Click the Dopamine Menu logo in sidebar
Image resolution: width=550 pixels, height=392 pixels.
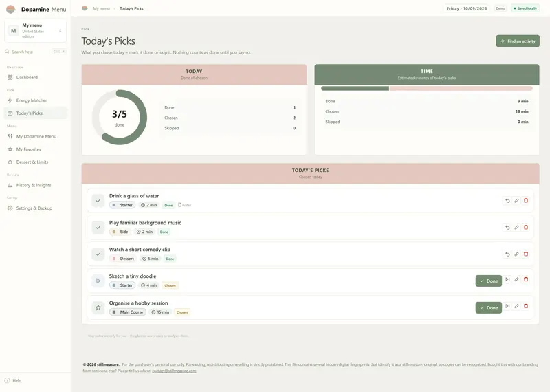[x=11, y=9]
